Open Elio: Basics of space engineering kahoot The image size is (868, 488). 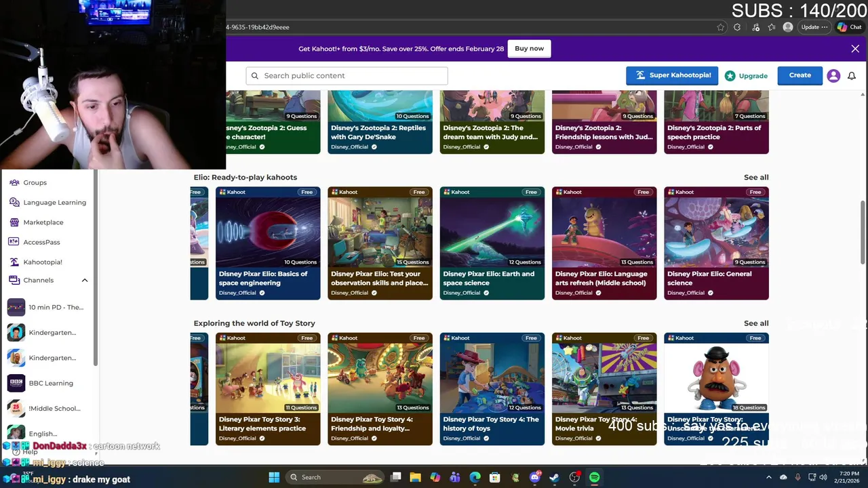268,243
